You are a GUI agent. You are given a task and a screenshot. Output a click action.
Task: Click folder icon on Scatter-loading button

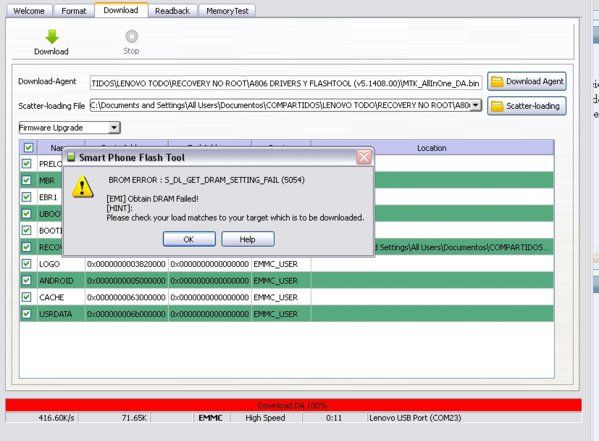coord(497,106)
